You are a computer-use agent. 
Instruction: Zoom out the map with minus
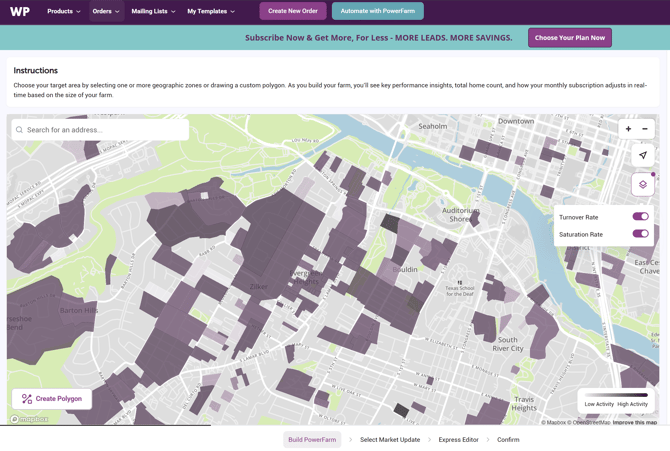(x=645, y=129)
